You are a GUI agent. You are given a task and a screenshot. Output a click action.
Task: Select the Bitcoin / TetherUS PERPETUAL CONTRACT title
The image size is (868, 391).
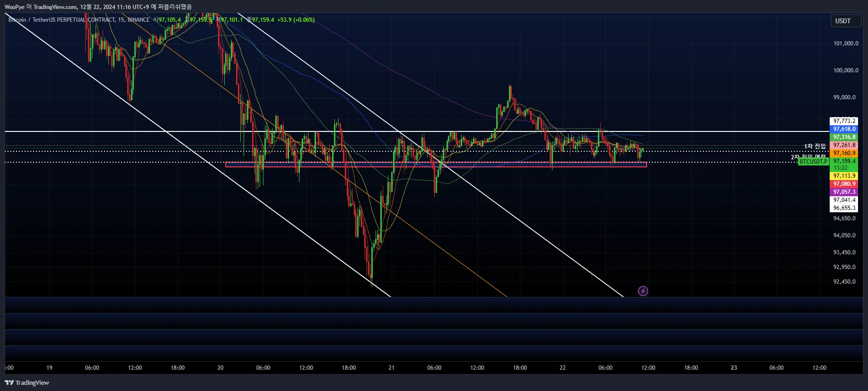[x=79, y=20]
